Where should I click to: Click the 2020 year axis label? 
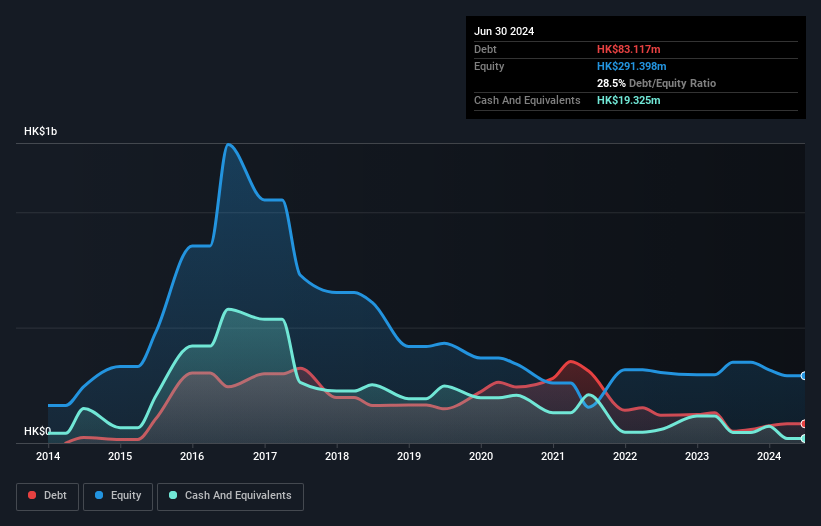(x=481, y=456)
